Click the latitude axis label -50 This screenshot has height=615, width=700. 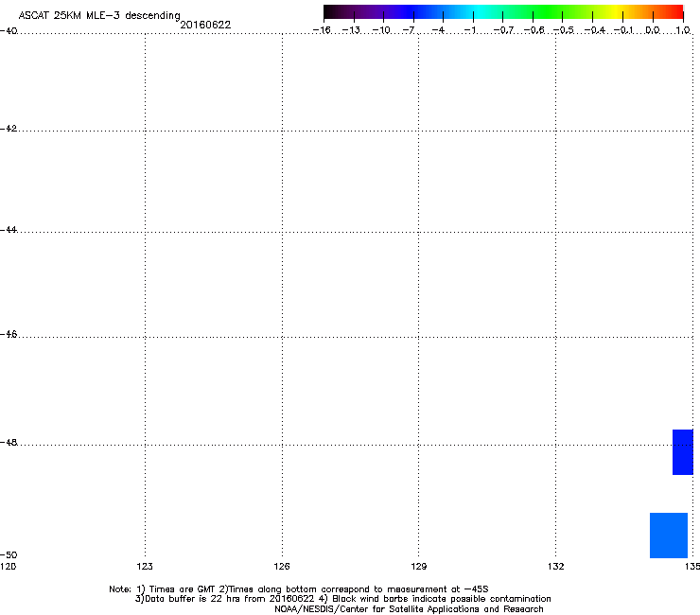[9, 555]
